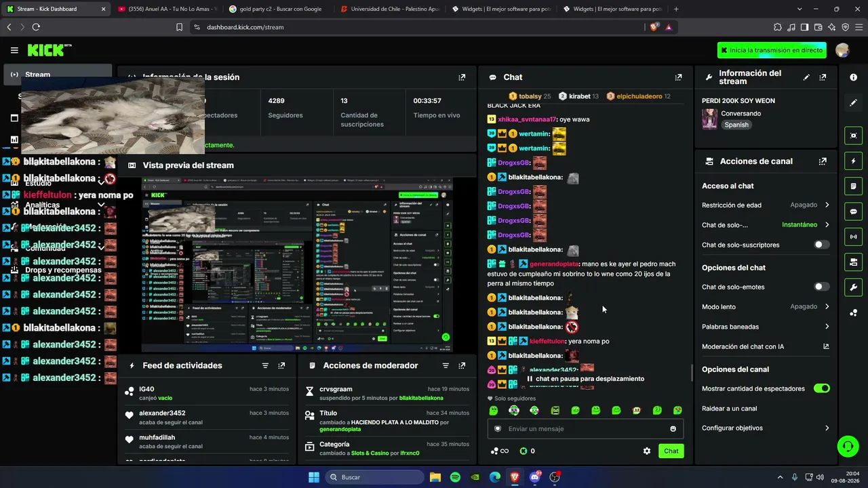Screen dimensions: 868x488
Task: Pop out the Información de la sesión panel
Action: (x=462, y=77)
